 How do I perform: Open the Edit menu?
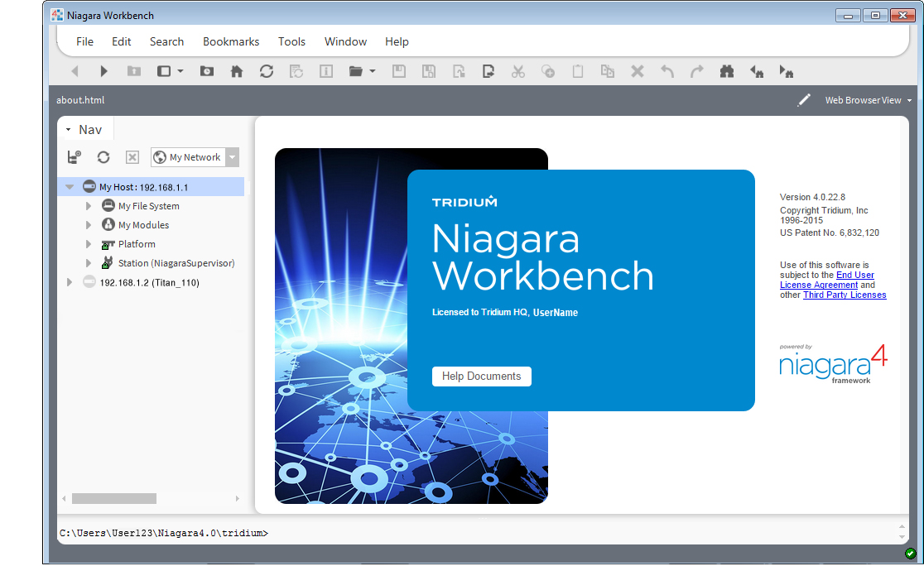[x=122, y=41]
